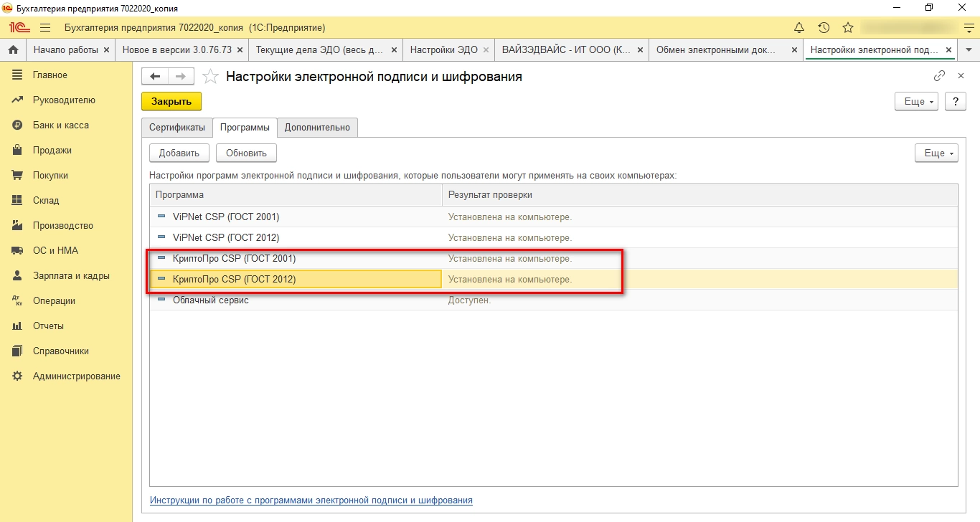980x522 pixels.
Task: Open the Справочники section
Action: [61, 351]
